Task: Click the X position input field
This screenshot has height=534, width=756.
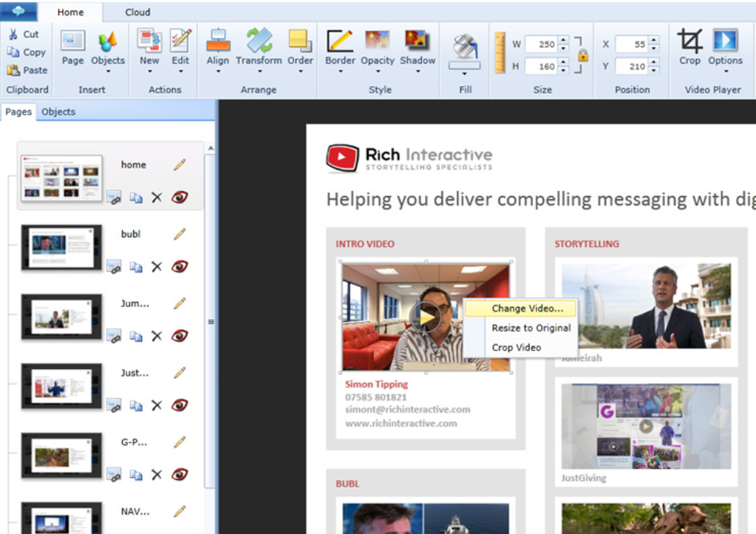Action: 632,44
